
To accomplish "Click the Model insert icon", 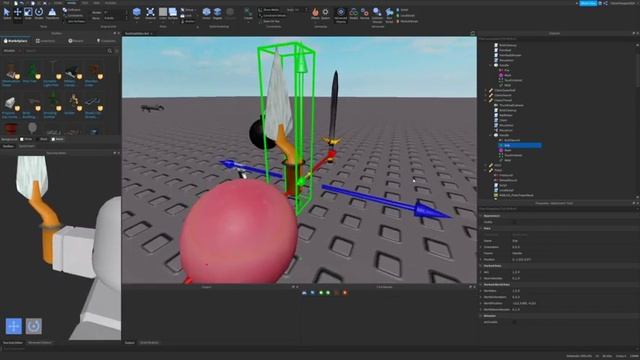I will 353,13.
